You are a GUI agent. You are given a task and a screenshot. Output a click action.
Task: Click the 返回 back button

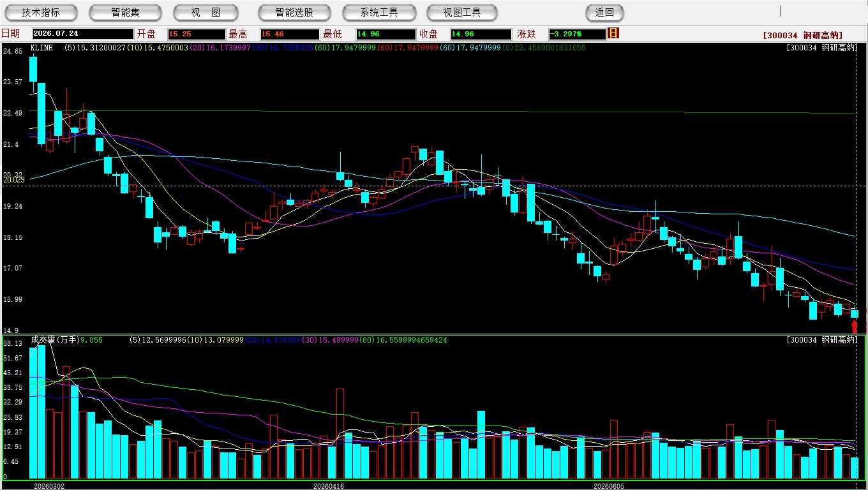(604, 12)
